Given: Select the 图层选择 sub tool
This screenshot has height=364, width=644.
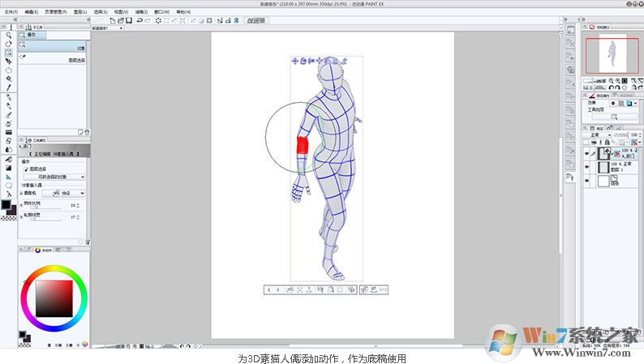Looking at the screenshot, I should 53,58.
